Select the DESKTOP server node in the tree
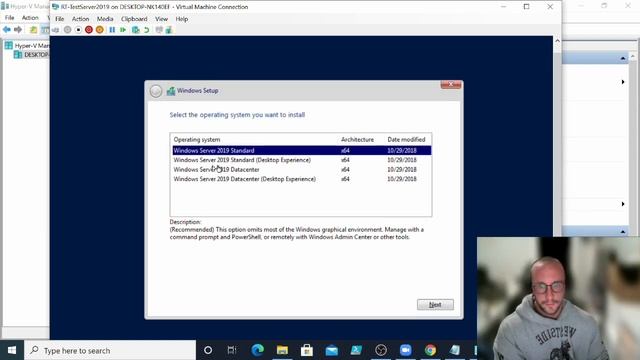Viewport: 640px width, 360px height. point(32,55)
